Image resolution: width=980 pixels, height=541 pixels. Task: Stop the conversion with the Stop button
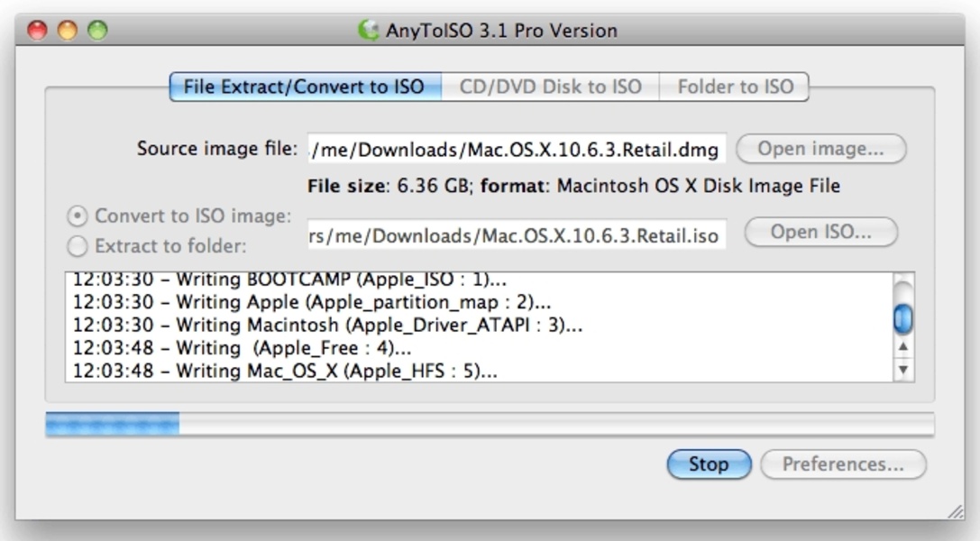tap(708, 464)
